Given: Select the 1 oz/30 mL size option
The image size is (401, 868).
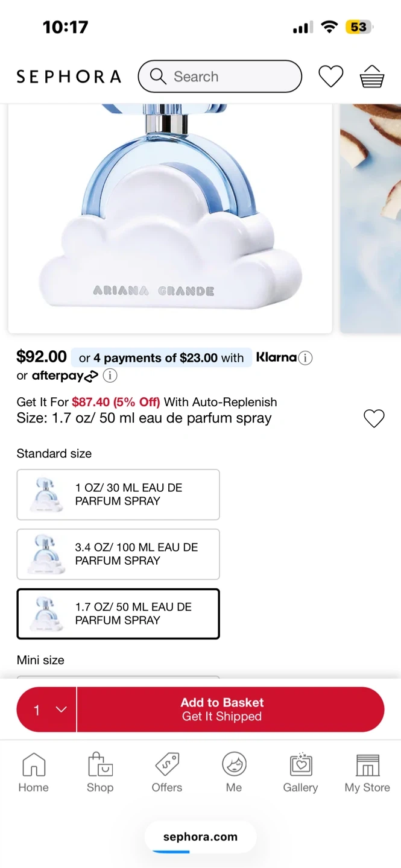Looking at the screenshot, I should tap(118, 494).
